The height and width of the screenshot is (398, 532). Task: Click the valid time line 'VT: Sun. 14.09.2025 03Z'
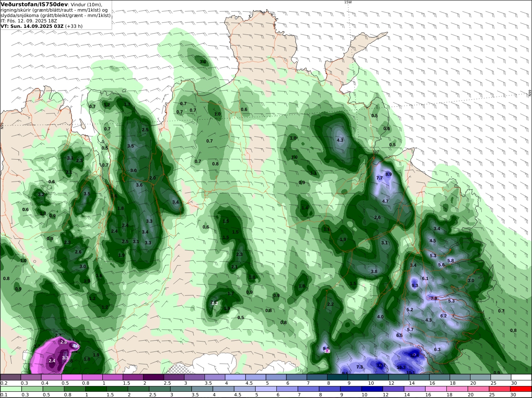tap(32, 26)
